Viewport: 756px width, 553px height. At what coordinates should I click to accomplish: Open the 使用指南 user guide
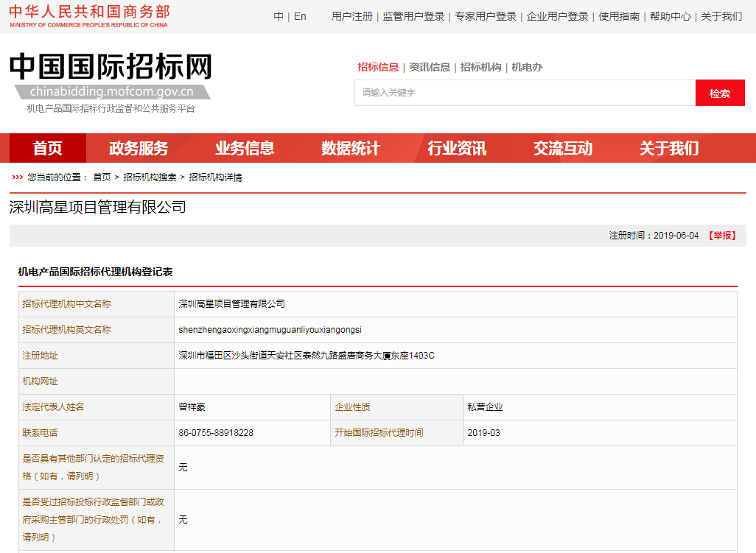pos(619,16)
